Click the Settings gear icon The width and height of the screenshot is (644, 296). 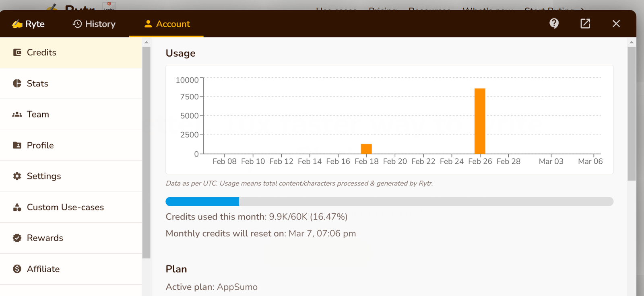pos(17,176)
